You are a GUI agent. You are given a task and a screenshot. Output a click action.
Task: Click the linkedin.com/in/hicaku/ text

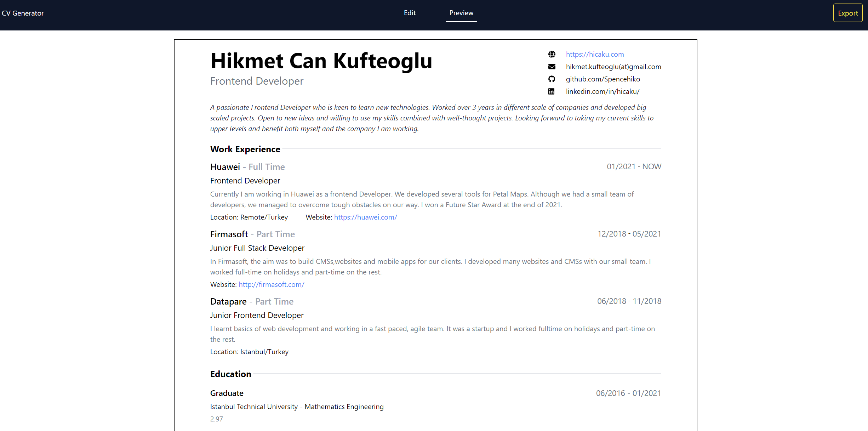pos(603,91)
